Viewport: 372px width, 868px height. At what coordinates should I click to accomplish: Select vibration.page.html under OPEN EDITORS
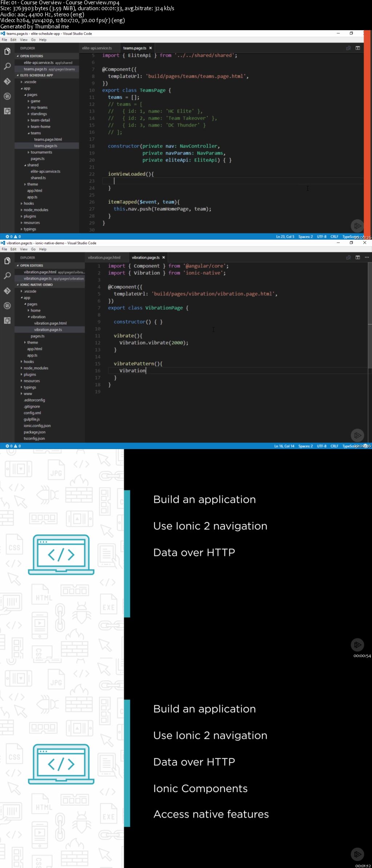pos(50,272)
